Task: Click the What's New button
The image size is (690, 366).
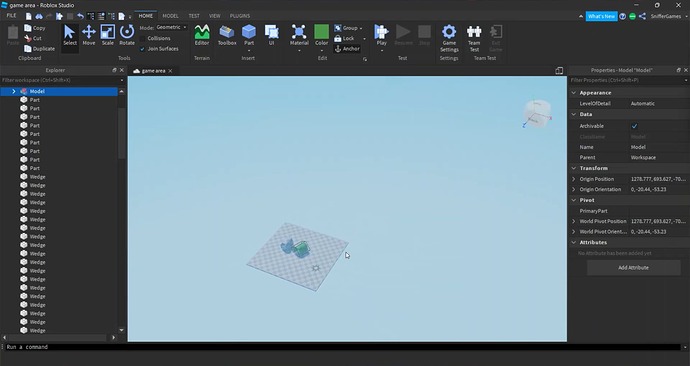Action: click(x=601, y=16)
